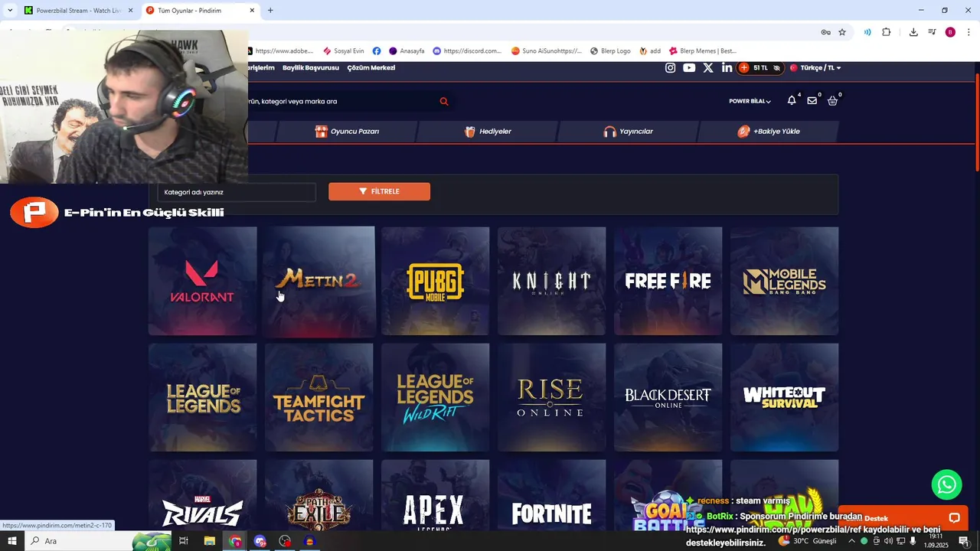Open the weather widget 30°C Güneşli
Screen dimensions: 980x551
[x=808, y=541]
